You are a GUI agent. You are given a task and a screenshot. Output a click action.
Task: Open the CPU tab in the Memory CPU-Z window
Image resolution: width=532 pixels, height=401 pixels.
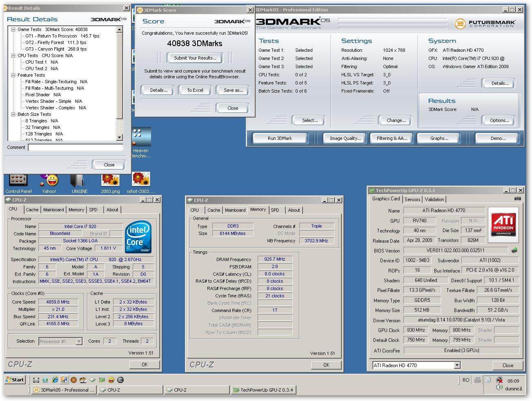tap(195, 210)
